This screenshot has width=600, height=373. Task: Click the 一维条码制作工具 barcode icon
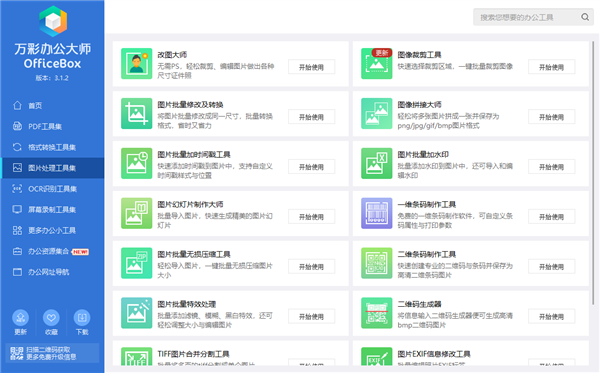point(377,213)
